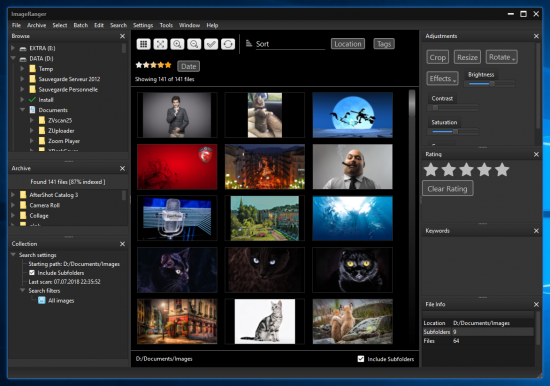
Task: Click the zoom in magnifier icon
Action: coord(177,44)
